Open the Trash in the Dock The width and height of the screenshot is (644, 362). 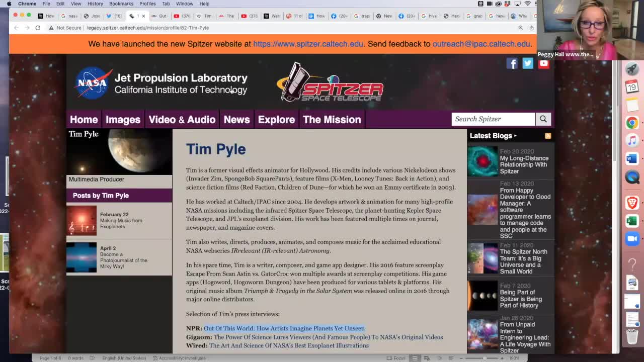coord(632,336)
